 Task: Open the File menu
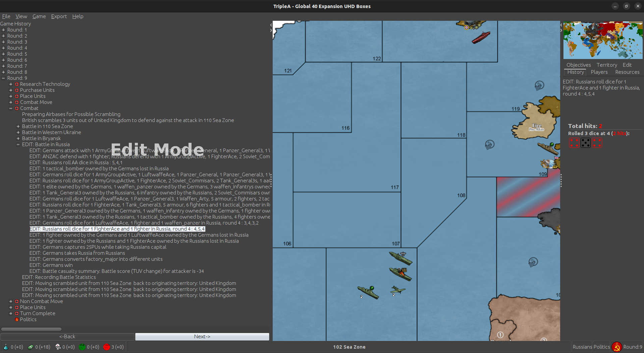pos(6,16)
